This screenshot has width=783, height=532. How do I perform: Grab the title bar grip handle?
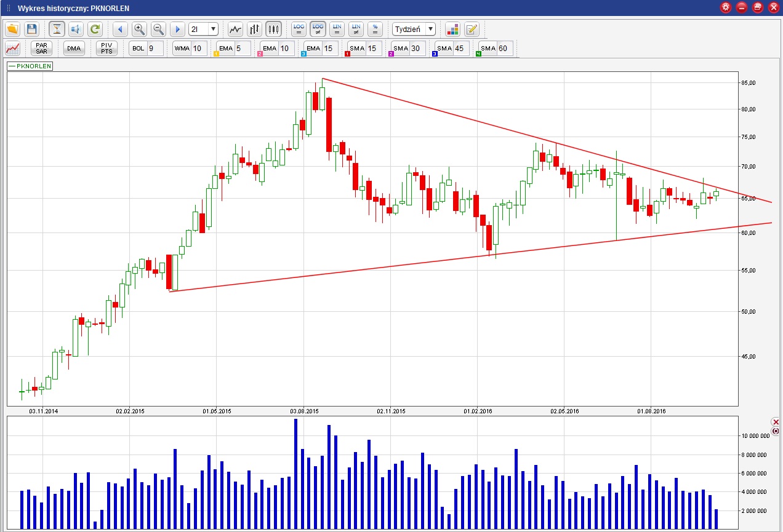[x=8, y=8]
